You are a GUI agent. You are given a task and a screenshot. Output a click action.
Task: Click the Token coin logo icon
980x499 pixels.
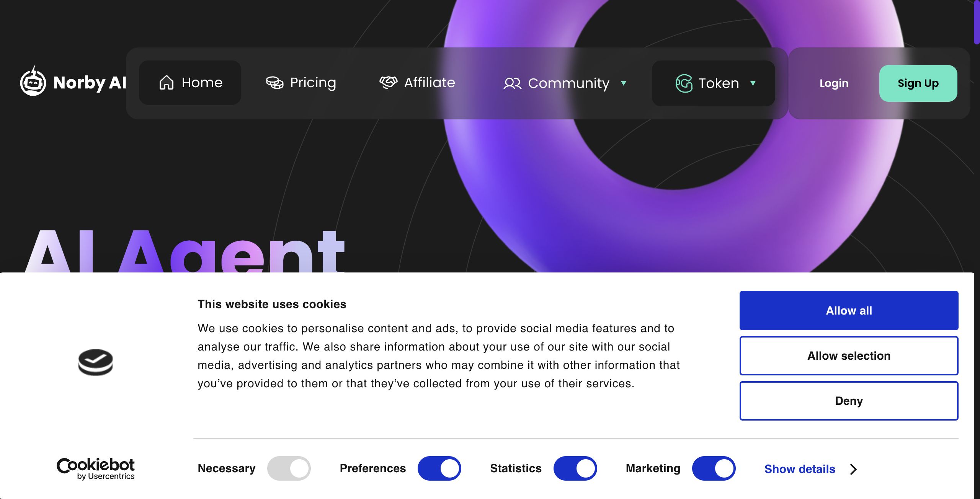click(x=684, y=83)
